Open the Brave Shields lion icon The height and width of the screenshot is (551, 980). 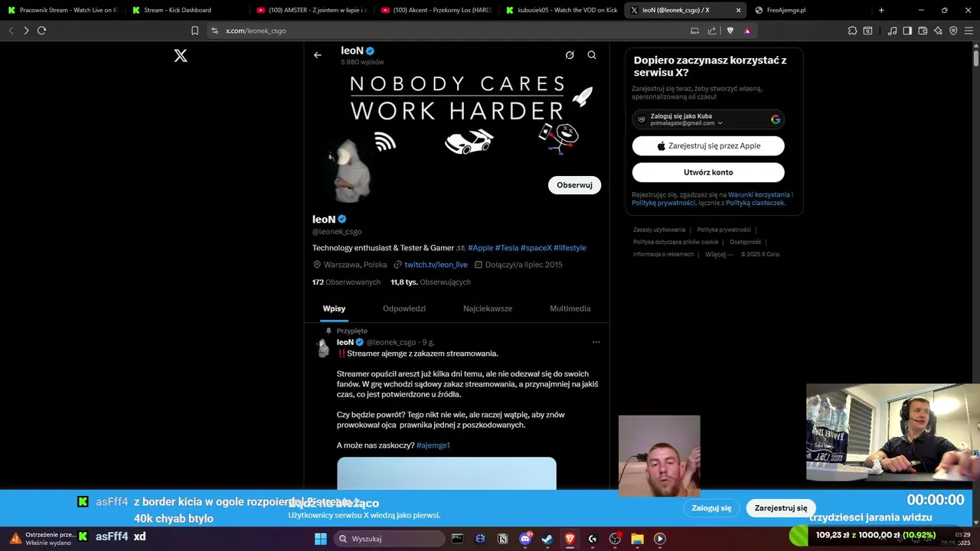coord(730,31)
